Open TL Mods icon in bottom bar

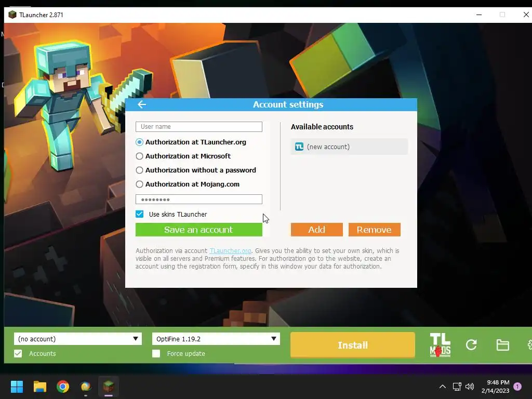[x=440, y=345]
